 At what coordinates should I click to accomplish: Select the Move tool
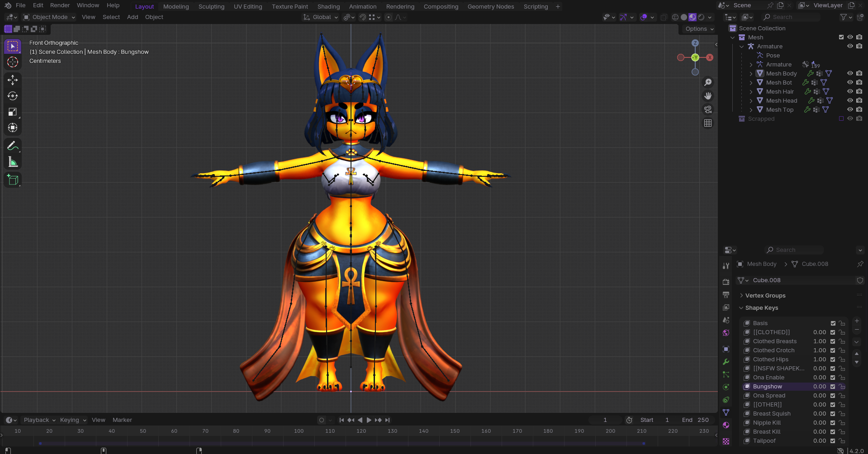(13, 80)
